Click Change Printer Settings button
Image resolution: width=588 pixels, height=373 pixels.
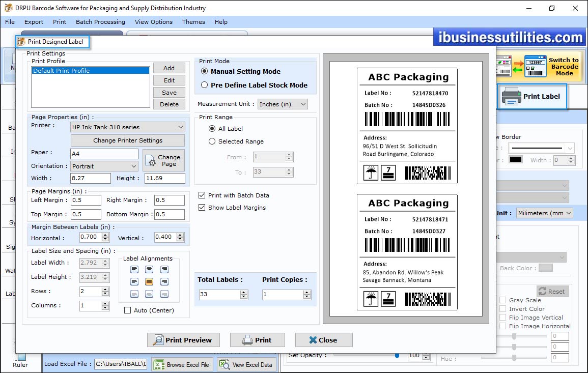[127, 140]
